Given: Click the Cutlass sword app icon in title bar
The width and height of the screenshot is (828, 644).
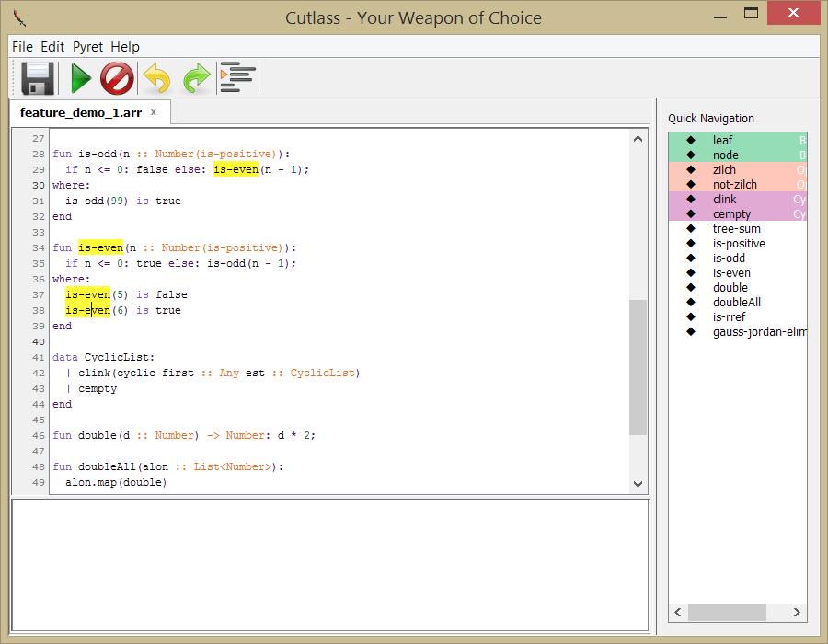Looking at the screenshot, I should pos(20,18).
